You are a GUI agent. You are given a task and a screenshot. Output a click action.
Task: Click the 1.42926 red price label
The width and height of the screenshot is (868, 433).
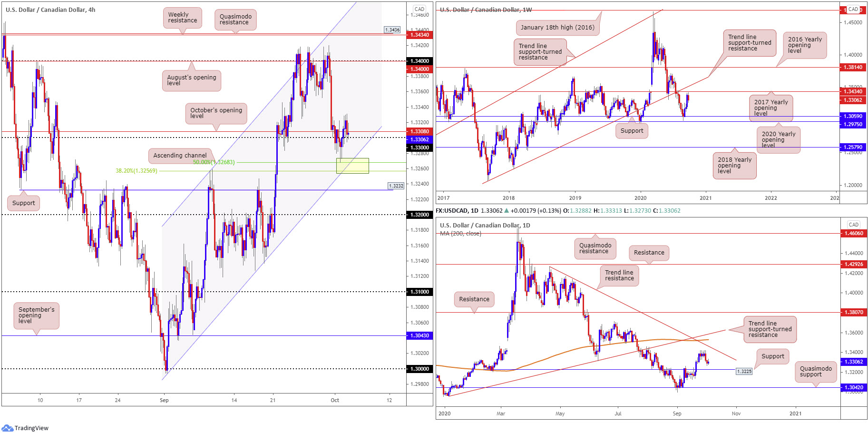click(853, 264)
